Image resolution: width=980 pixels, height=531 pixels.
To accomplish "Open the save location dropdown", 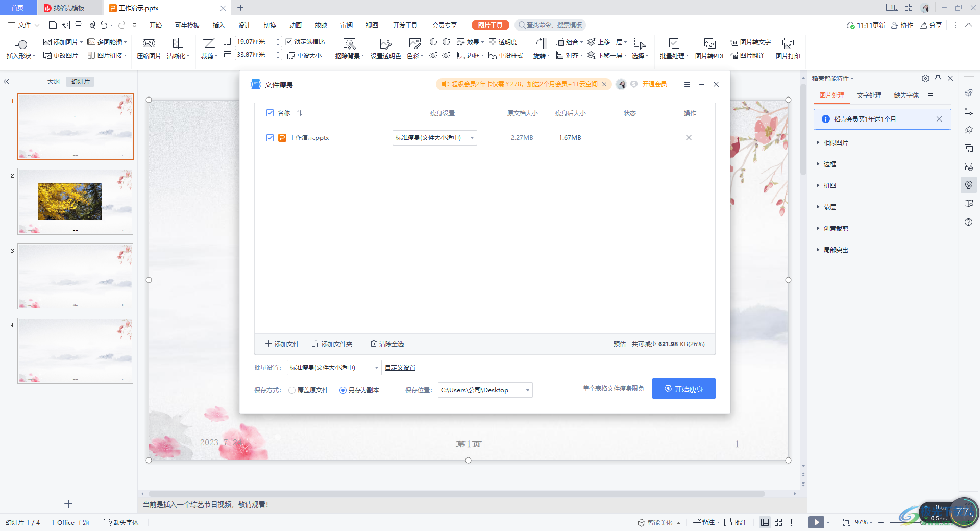I will (x=485, y=390).
